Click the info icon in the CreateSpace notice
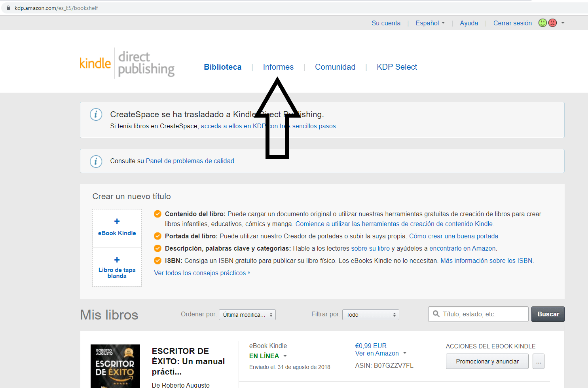Viewport: 588px width, 388px height. [96, 114]
